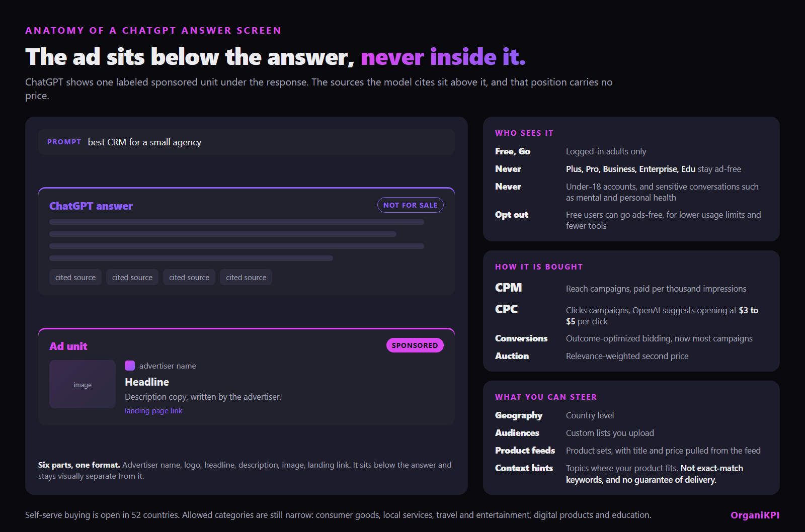
Task: Click the 'Self-serve buying is open' footer note
Action: pos(338,515)
